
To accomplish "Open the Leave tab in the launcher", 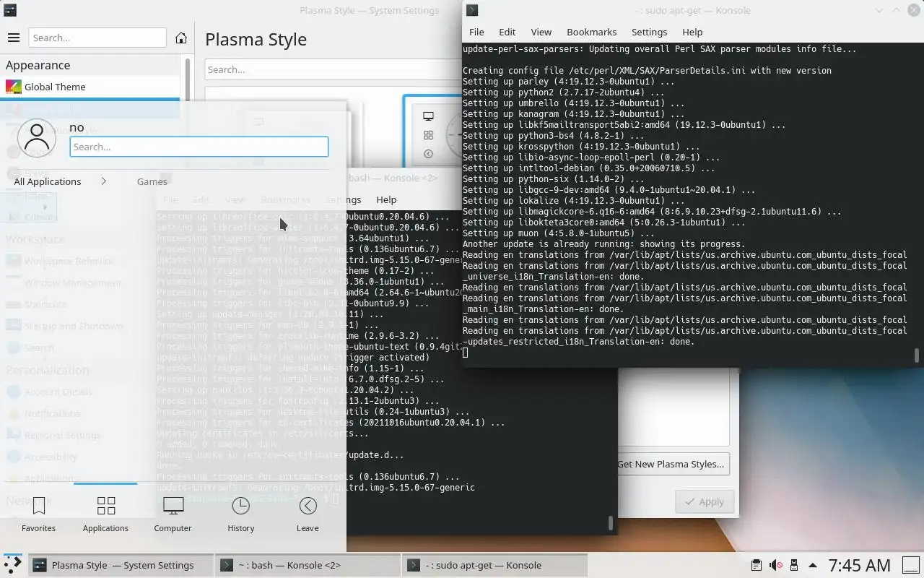I will point(308,514).
